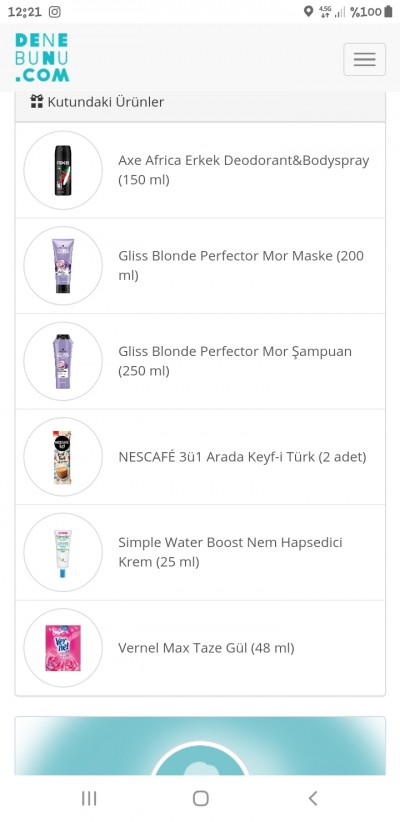Click NESCAFÉ 3ü1 Arada Keyf-i Türk text
Viewport: 400px width, 822px height.
pyautogui.click(x=242, y=457)
